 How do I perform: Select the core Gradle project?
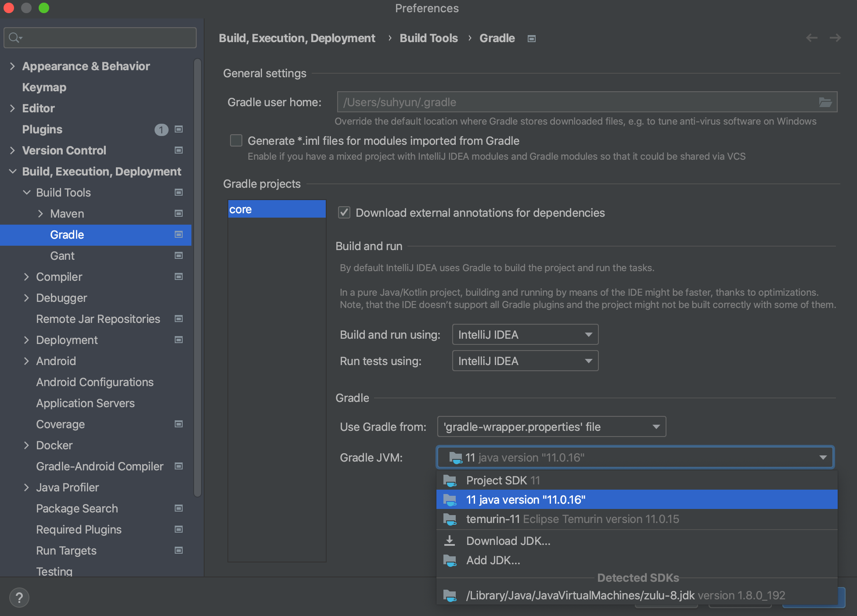[x=277, y=209]
